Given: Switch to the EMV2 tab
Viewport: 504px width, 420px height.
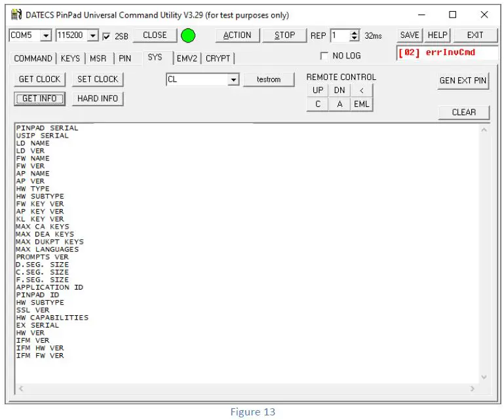Looking at the screenshot, I should pyautogui.click(x=187, y=58).
